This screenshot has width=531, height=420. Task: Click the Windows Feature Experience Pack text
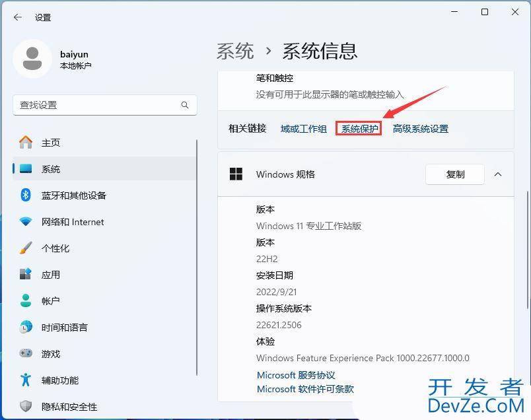(363, 358)
